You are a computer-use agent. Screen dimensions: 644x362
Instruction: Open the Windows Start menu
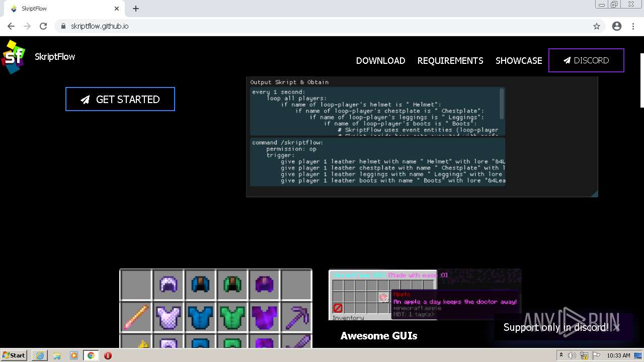pyautogui.click(x=14, y=355)
